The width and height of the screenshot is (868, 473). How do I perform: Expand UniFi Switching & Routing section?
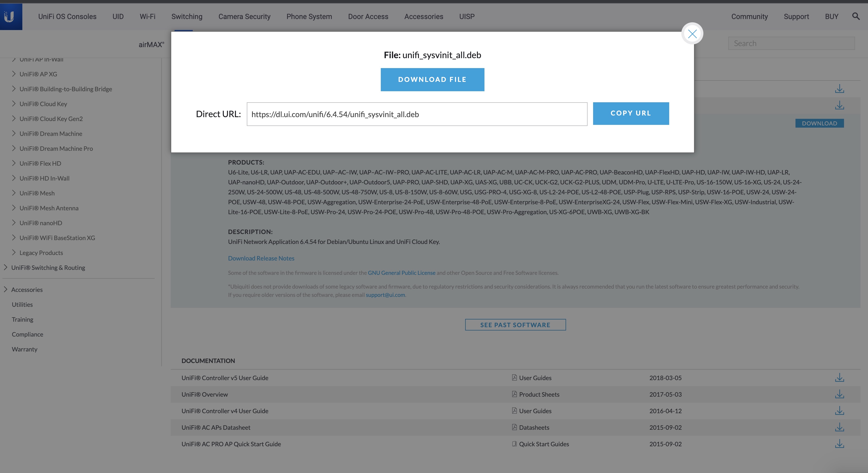click(x=6, y=267)
